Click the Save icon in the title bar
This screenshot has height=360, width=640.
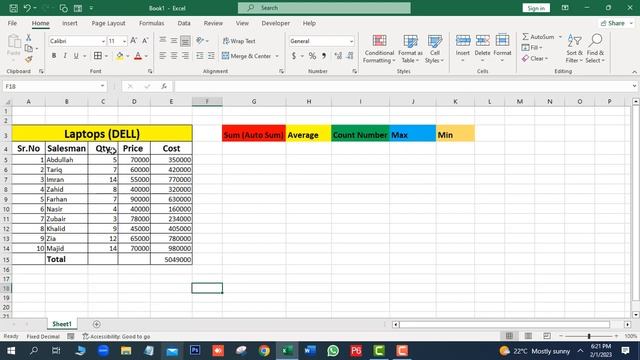click(13, 8)
